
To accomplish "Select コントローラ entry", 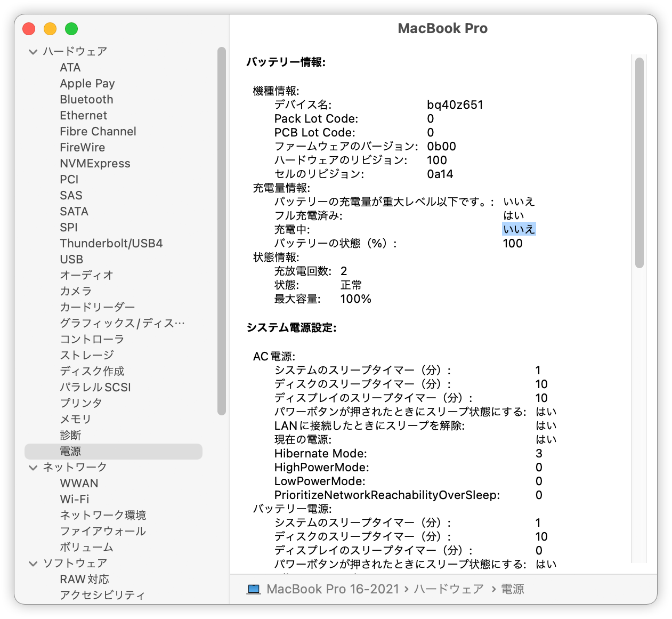I will [92, 340].
